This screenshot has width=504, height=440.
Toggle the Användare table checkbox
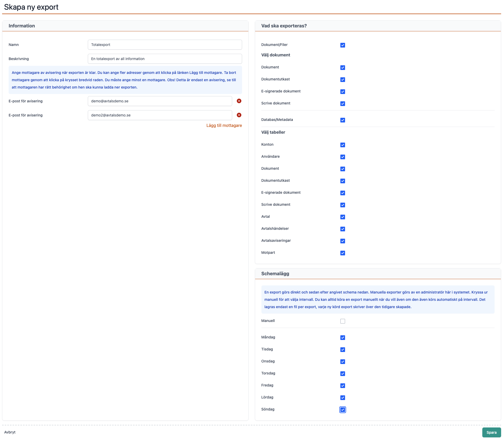pos(342,157)
